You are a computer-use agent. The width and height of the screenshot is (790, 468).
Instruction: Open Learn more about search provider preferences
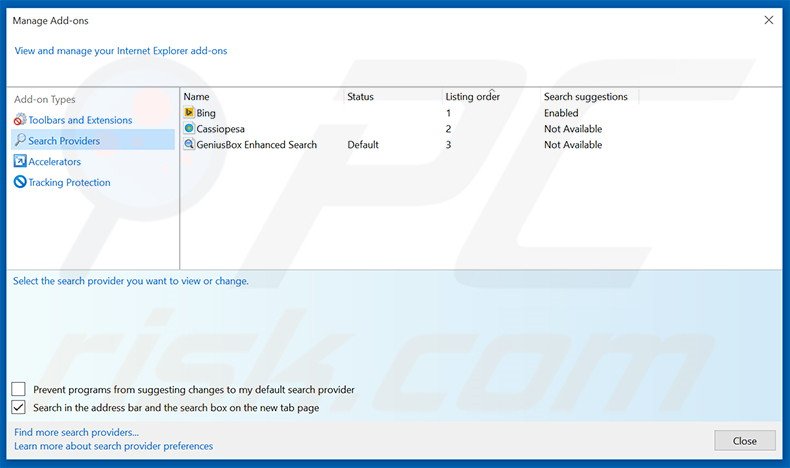click(113, 446)
